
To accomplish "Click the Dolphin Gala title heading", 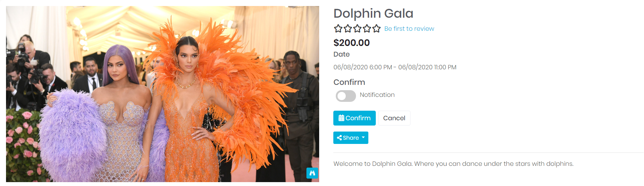I will (x=373, y=13).
